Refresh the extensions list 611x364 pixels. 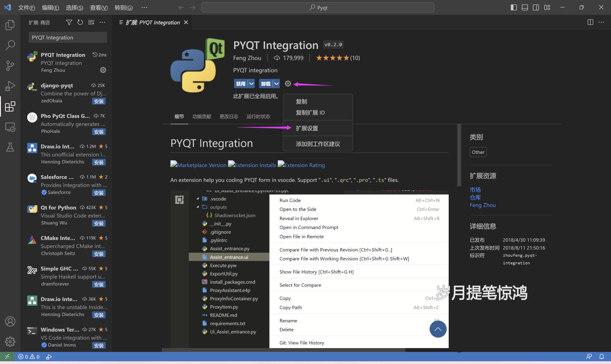click(x=80, y=22)
